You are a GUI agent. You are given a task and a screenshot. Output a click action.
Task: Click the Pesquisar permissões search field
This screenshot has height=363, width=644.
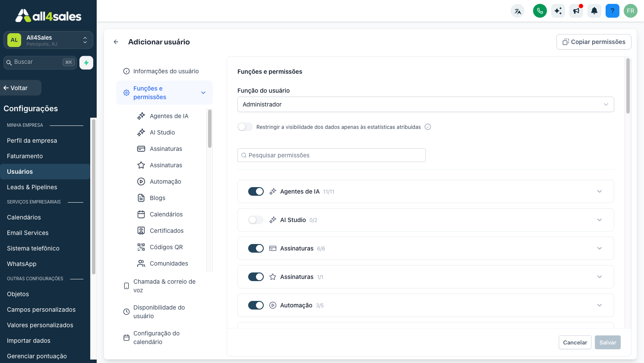click(331, 155)
